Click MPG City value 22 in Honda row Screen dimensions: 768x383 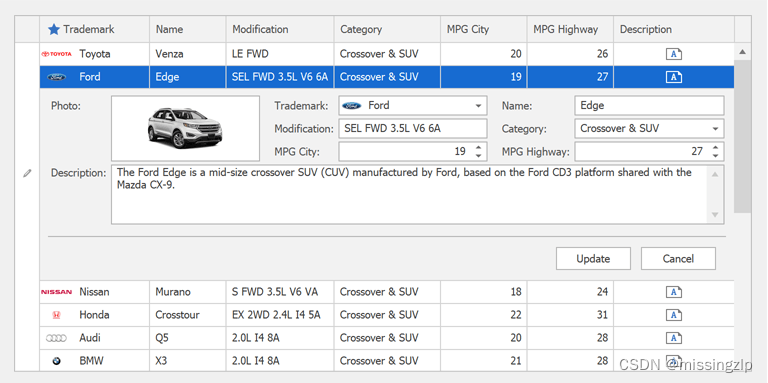click(x=484, y=315)
